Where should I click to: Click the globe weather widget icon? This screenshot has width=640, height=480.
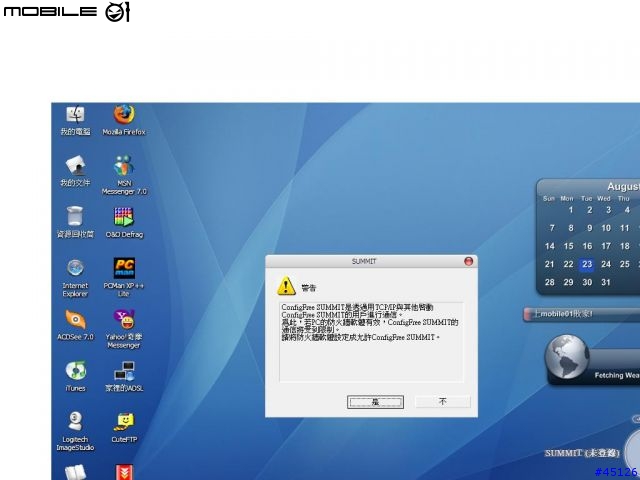pyautogui.click(x=567, y=356)
